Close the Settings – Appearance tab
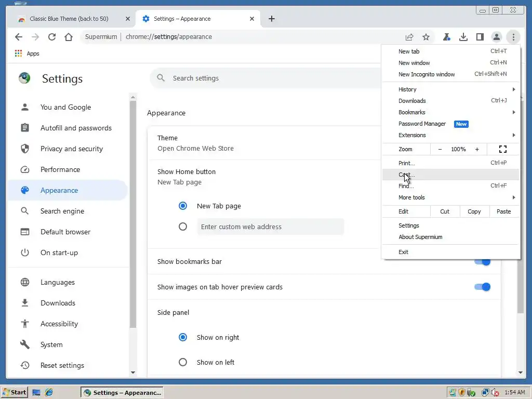This screenshot has width=532, height=399. point(252,19)
